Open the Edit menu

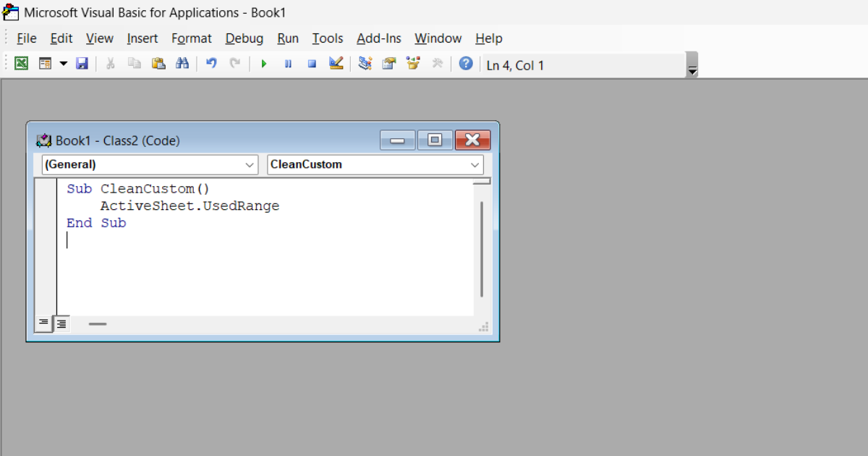[61, 38]
